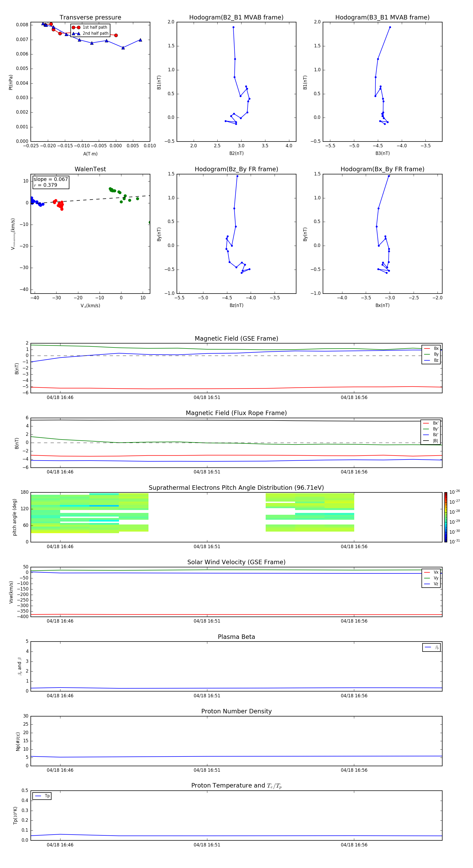Select the Bx entry in GSE legend
The width and height of the screenshot is (473, 868).
(x=431, y=349)
